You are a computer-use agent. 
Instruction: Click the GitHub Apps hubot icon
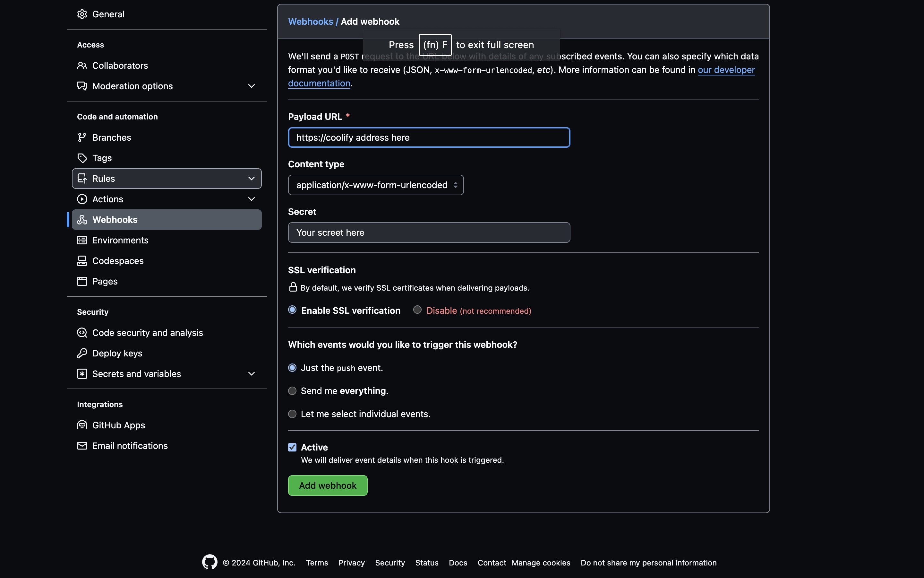(82, 425)
